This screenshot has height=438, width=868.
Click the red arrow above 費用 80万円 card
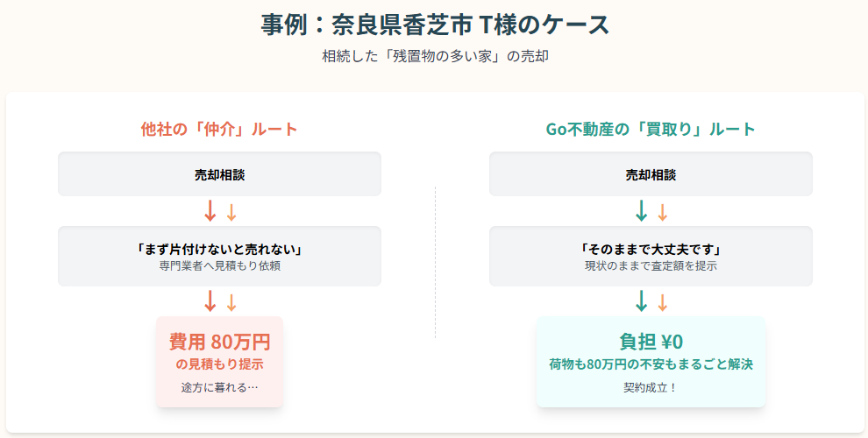pyautogui.click(x=210, y=301)
